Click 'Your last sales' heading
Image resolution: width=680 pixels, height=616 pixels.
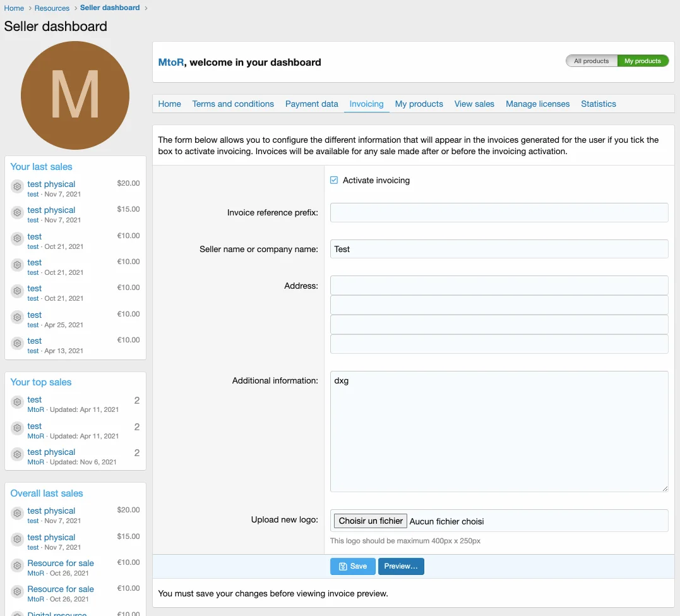[41, 167]
